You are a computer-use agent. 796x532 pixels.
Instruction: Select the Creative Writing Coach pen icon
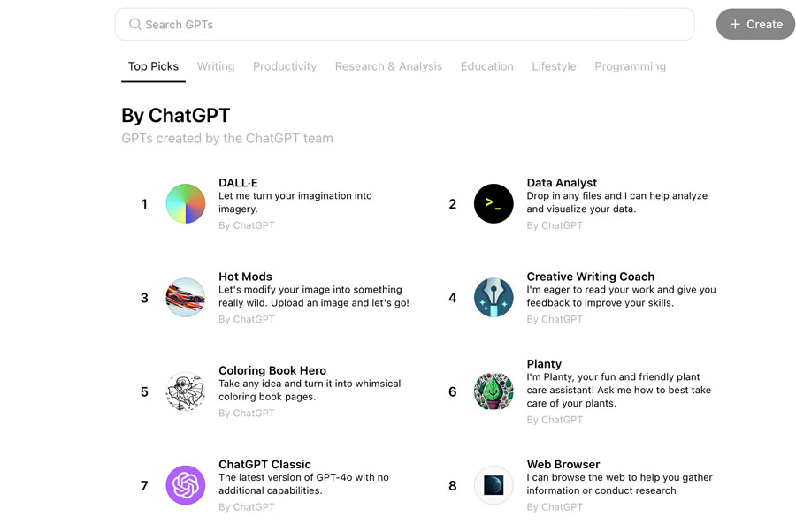(x=494, y=297)
